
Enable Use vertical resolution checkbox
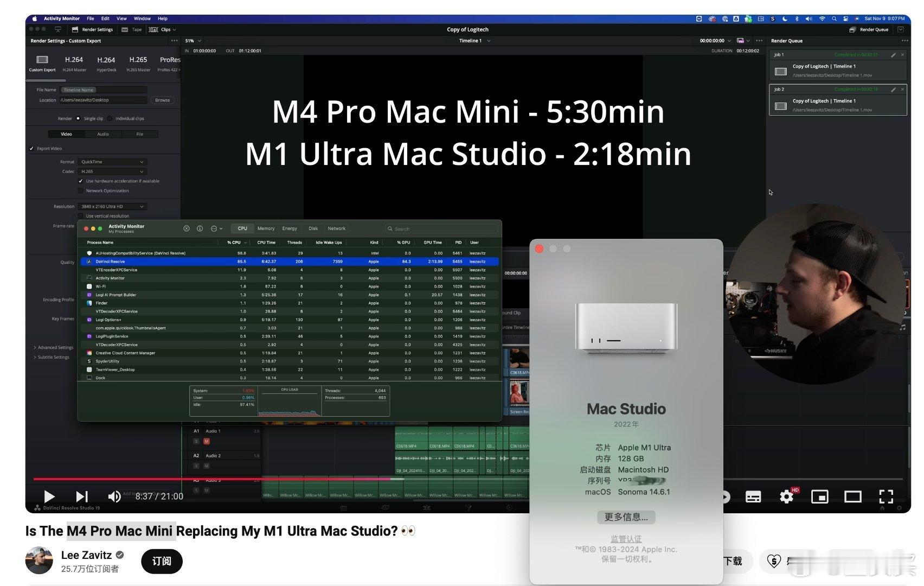[81, 216]
